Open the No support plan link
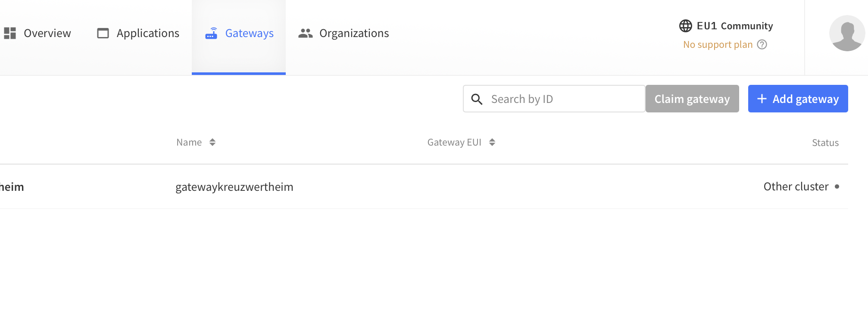Screen dimensions: 868x317 [718, 44]
